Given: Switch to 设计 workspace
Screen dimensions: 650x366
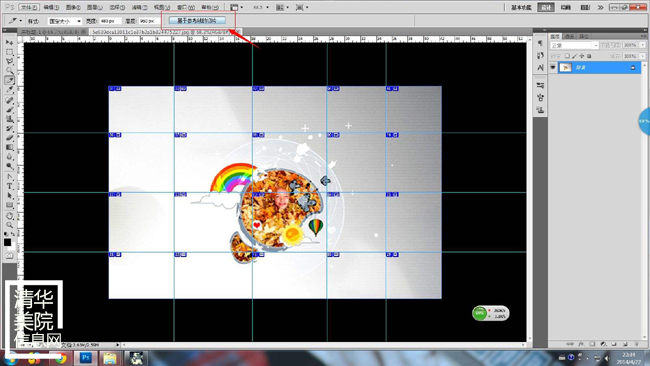Looking at the screenshot, I should 546,7.
